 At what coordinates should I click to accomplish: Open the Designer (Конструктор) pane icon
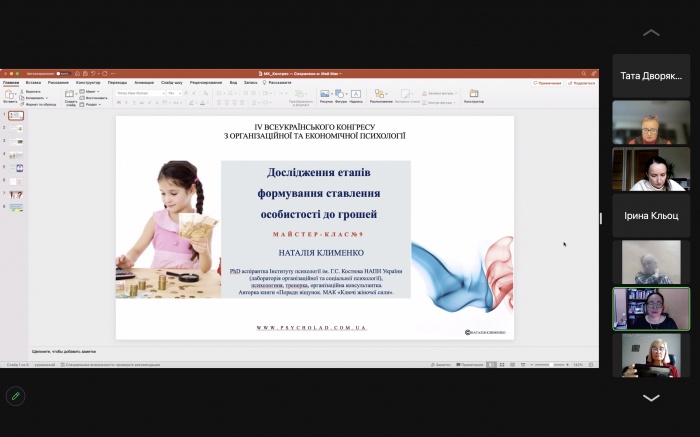pyautogui.click(x=473, y=95)
